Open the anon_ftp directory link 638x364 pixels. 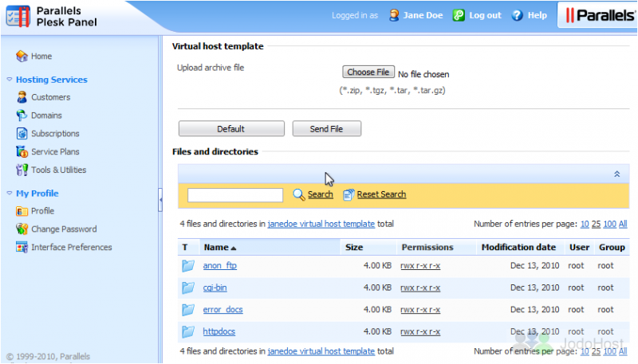[220, 266]
